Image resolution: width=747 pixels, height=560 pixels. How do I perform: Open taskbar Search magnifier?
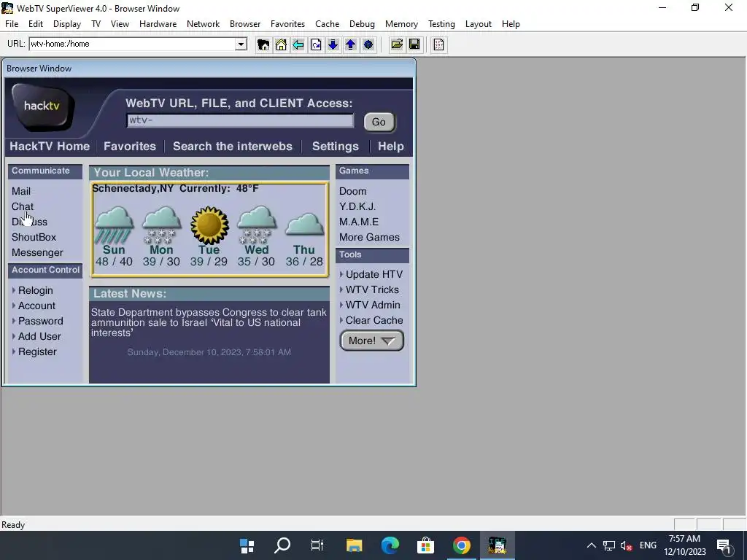[282, 545]
